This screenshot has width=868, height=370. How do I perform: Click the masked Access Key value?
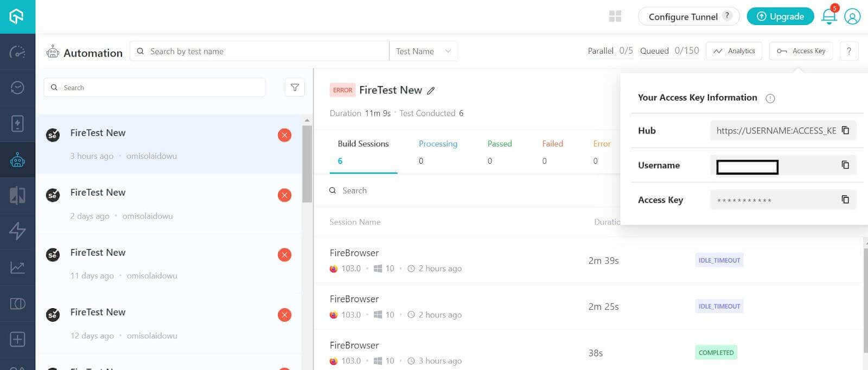[x=744, y=200]
